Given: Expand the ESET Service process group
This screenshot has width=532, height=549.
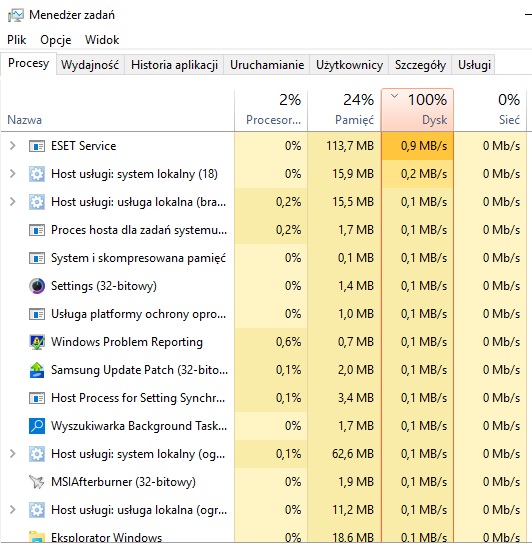Looking at the screenshot, I should [13, 146].
